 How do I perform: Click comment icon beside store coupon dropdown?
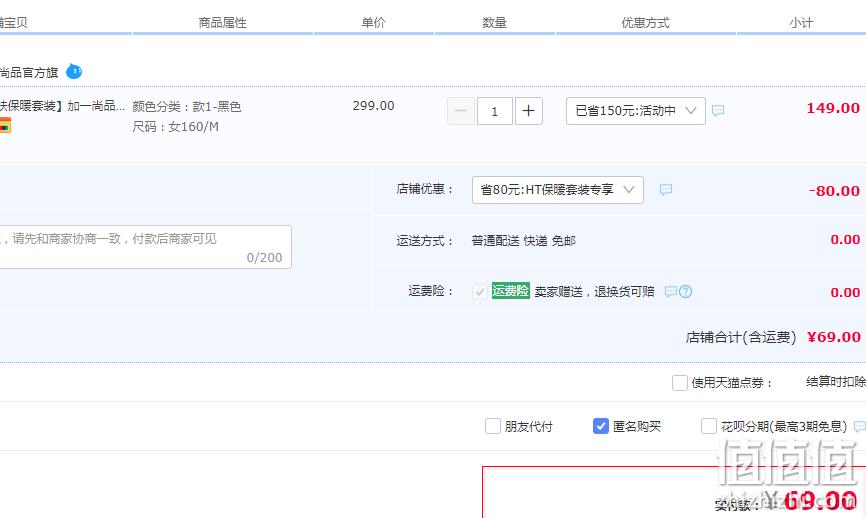[x=666, y=190]
